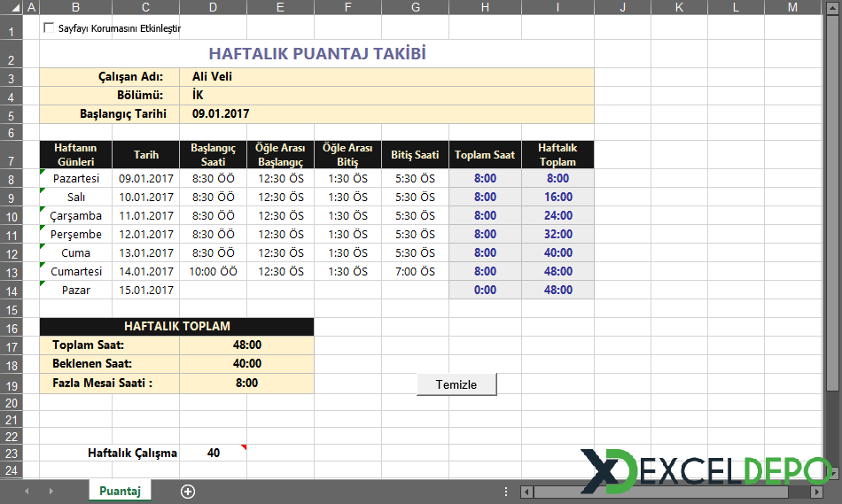Select row 17 header
842x504 pixels.
tap(10, 345)
